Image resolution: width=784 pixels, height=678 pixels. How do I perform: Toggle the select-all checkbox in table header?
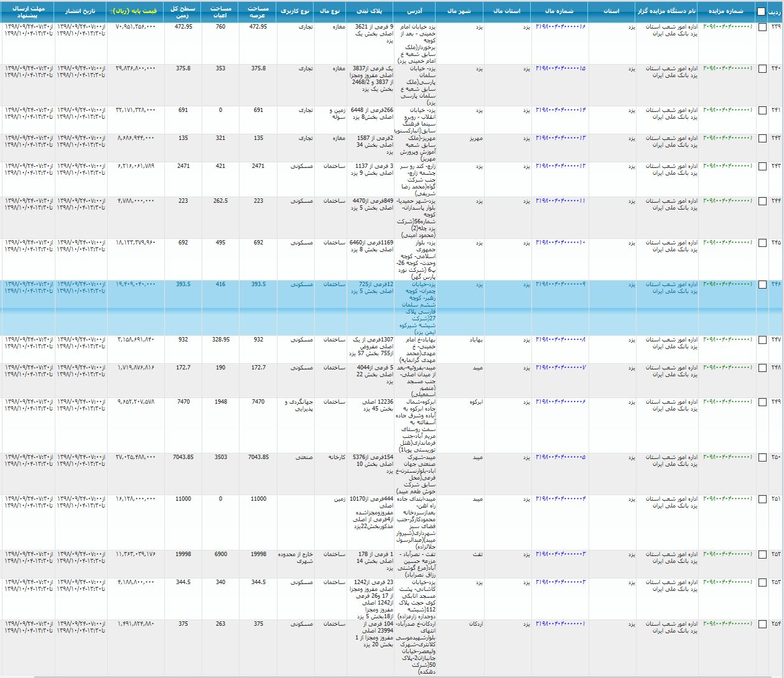[x=762, y=11]
